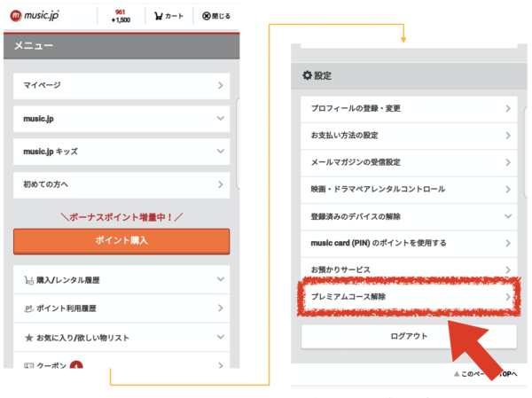Click the chevron on お支払い方法の設定 row
The width and height of the screenshot is (532, 398).
click(508, 136)
